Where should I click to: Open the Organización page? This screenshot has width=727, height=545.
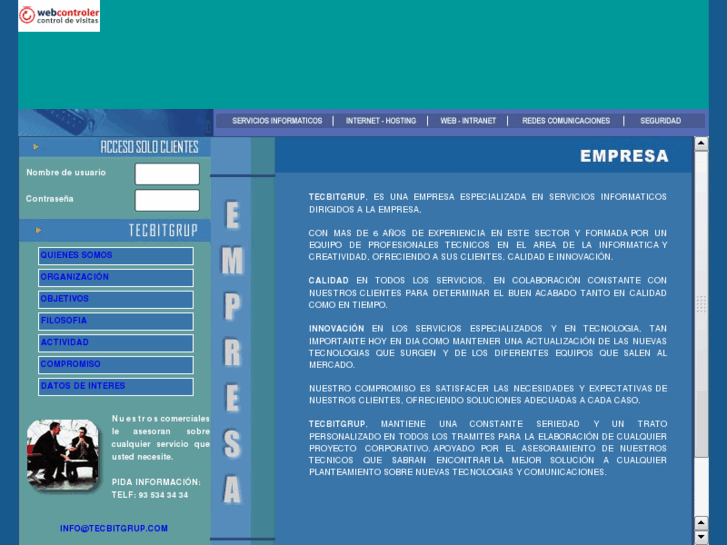click(x=116, y=277)
